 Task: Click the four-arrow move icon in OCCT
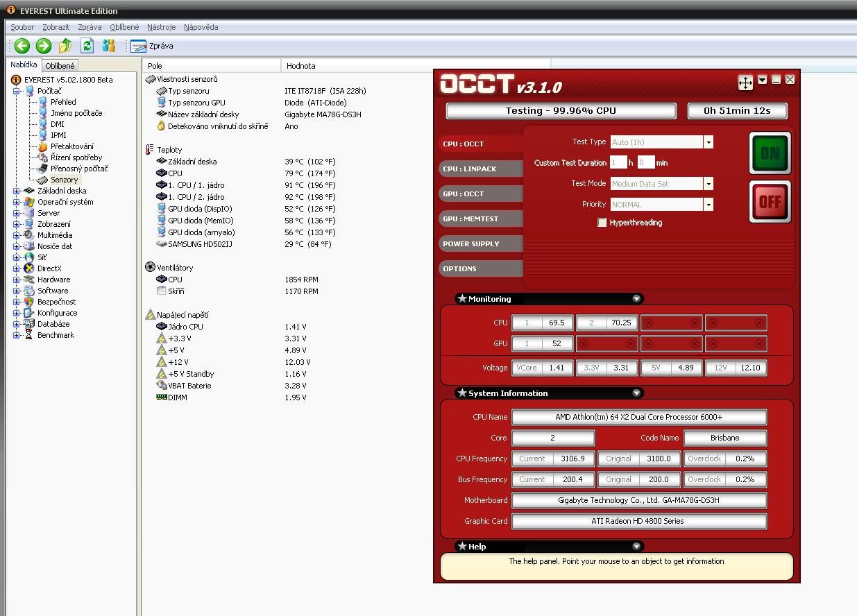pyautogui.click(x=745, y=83)
